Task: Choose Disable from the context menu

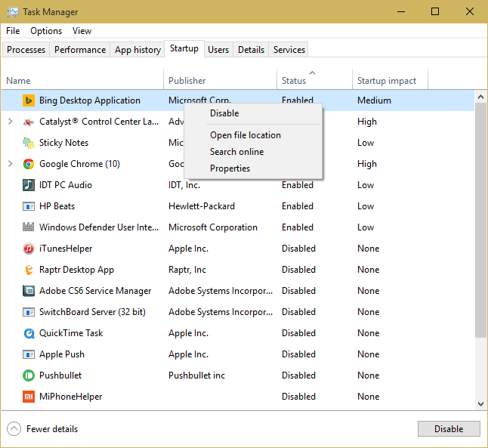Action: click(x=224, y=113)
